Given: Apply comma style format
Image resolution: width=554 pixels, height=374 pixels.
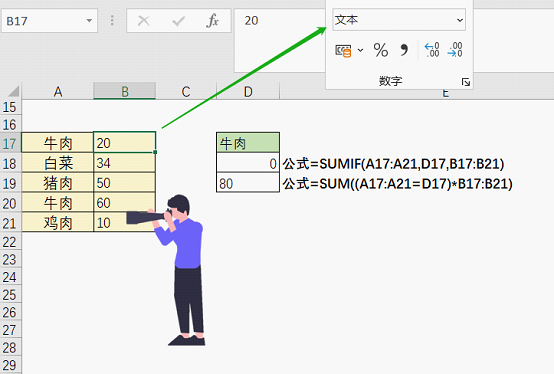Looking at the screenshot, I should click(404, 50).
